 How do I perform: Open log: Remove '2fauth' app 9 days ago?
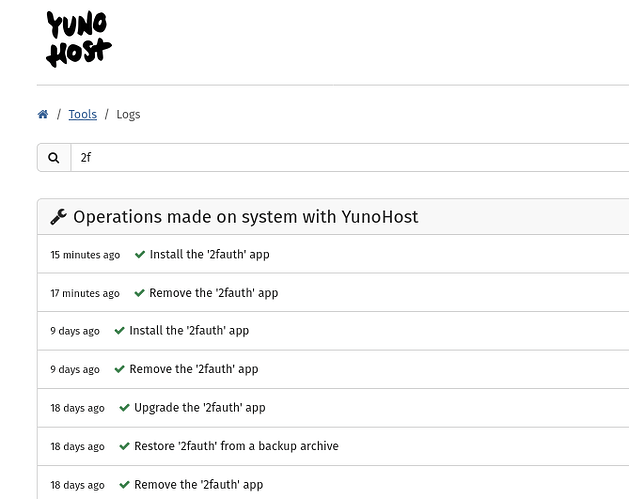pos(333,369)
